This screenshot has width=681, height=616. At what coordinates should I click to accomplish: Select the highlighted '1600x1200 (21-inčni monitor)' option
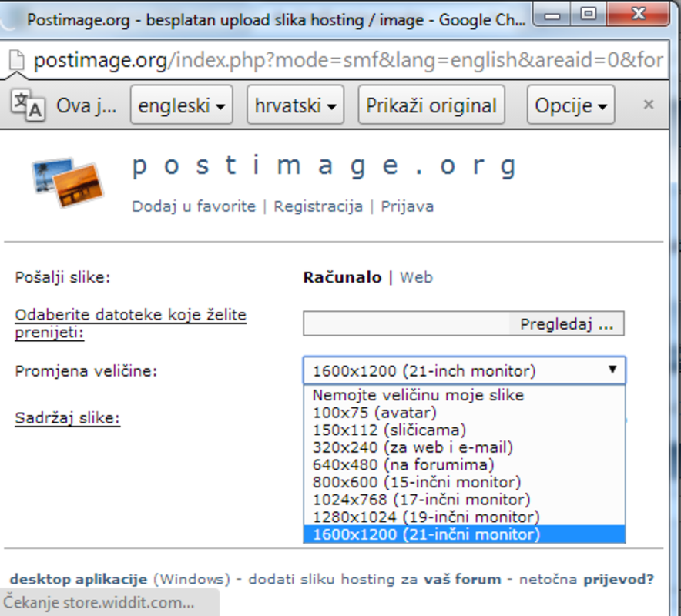[465, 534]
